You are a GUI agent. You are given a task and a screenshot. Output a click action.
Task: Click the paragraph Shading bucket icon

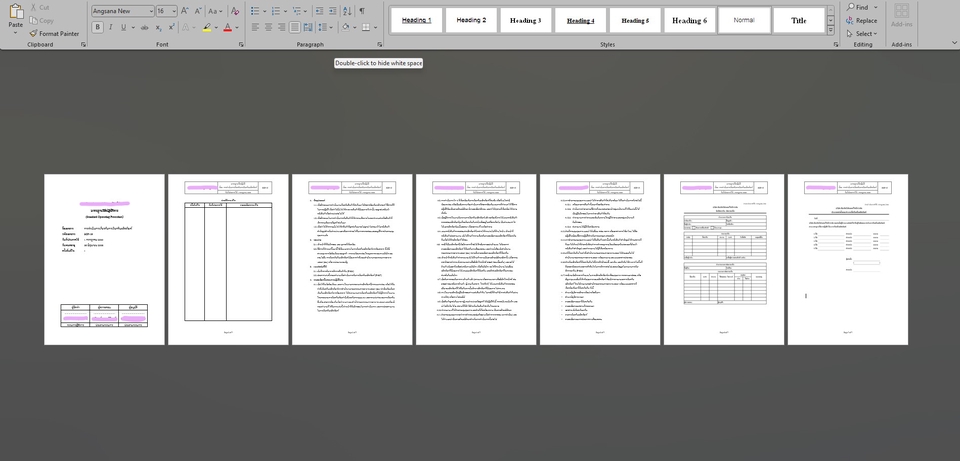point(345,28)
